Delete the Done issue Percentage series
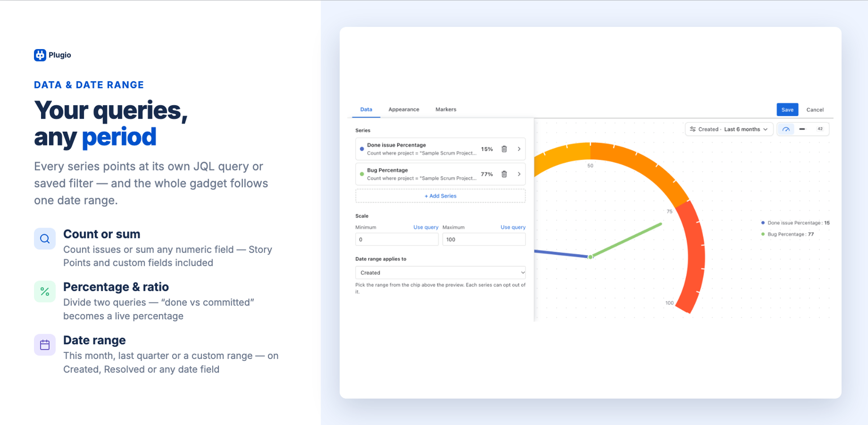The width and height of the screenshot is (868, 425). point(504,149)
